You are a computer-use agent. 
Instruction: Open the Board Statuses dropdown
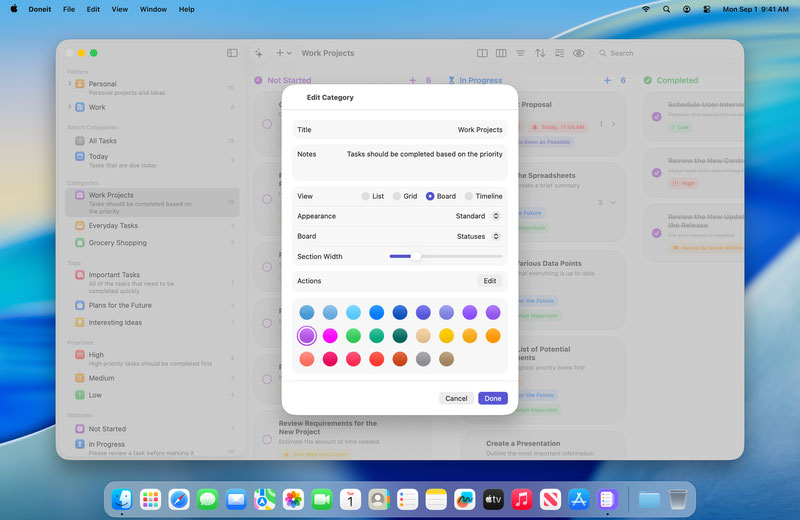(477, 236)
